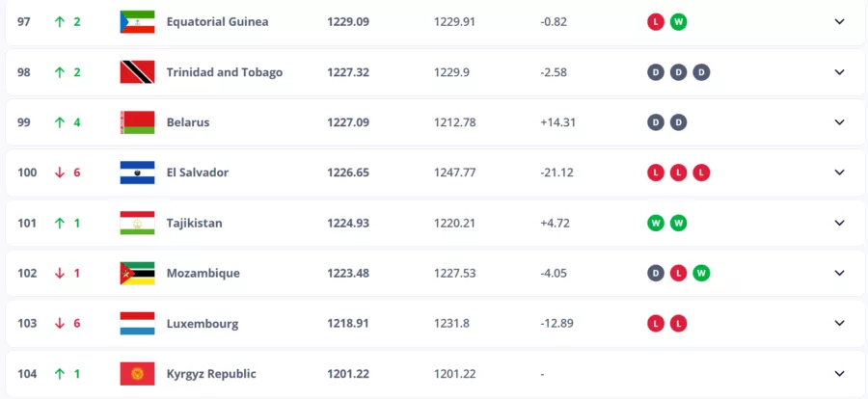Click the Equatorial Guinea flag icon
This screenshot has height=399, width=868.
(x=137, y=21)
